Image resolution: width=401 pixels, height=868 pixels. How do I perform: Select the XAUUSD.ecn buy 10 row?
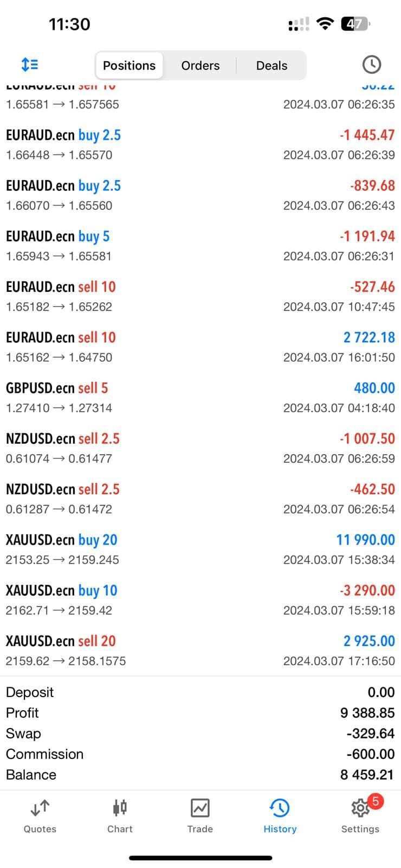200,600
